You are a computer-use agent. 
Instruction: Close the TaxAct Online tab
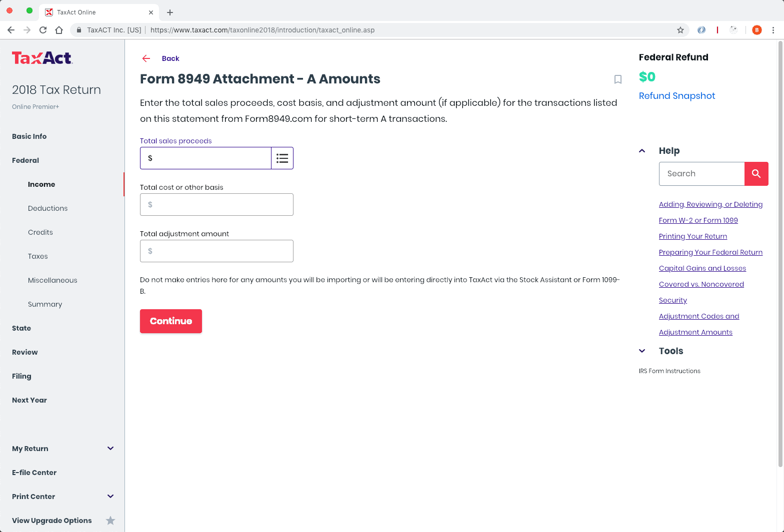point(151,12)
